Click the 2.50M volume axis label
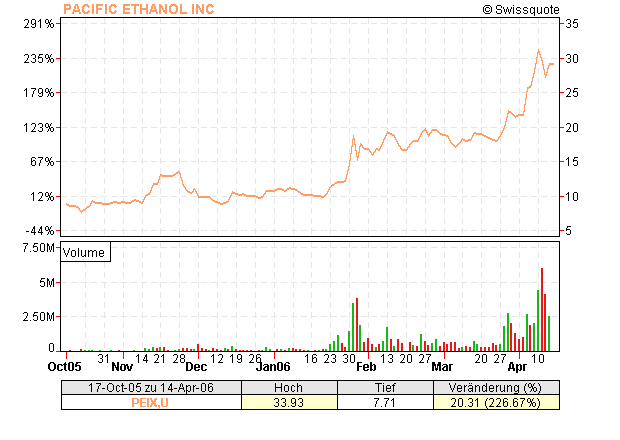The height and width of the screenshot is (440, 620). 38,317
